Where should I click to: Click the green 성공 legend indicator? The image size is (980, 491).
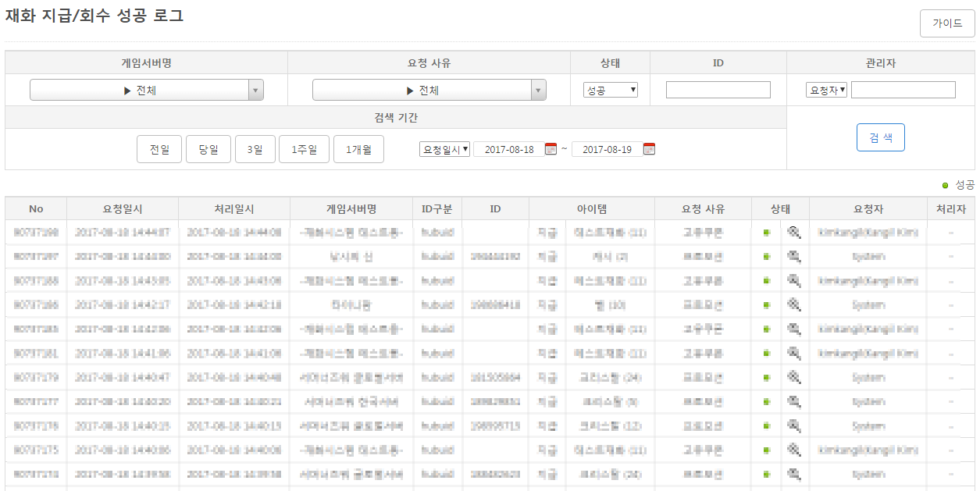point(946,185)
